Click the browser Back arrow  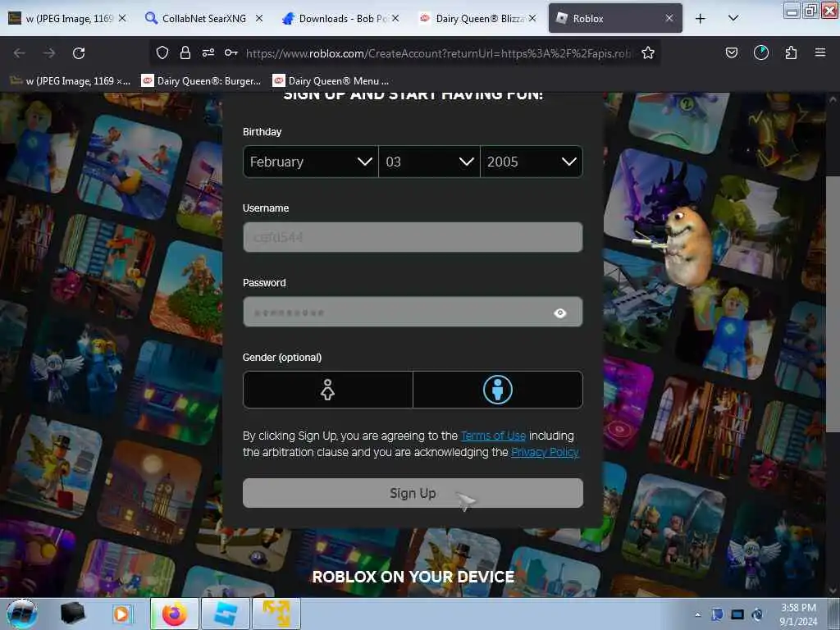click(20, 53)
